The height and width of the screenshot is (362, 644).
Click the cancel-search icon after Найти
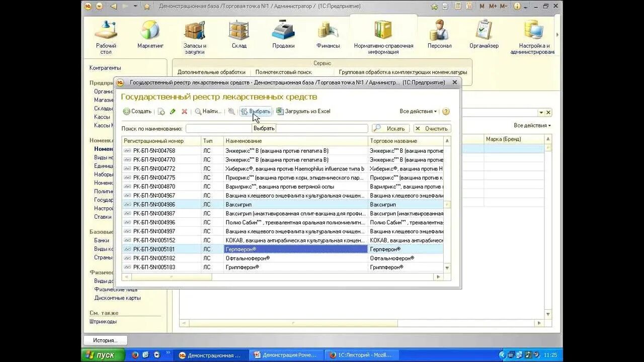231,112
